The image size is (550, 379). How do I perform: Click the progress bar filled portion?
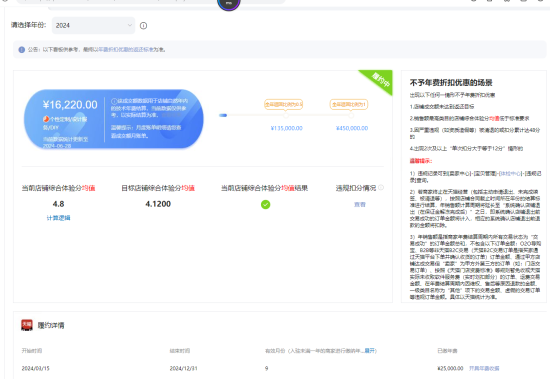(223, 115)
